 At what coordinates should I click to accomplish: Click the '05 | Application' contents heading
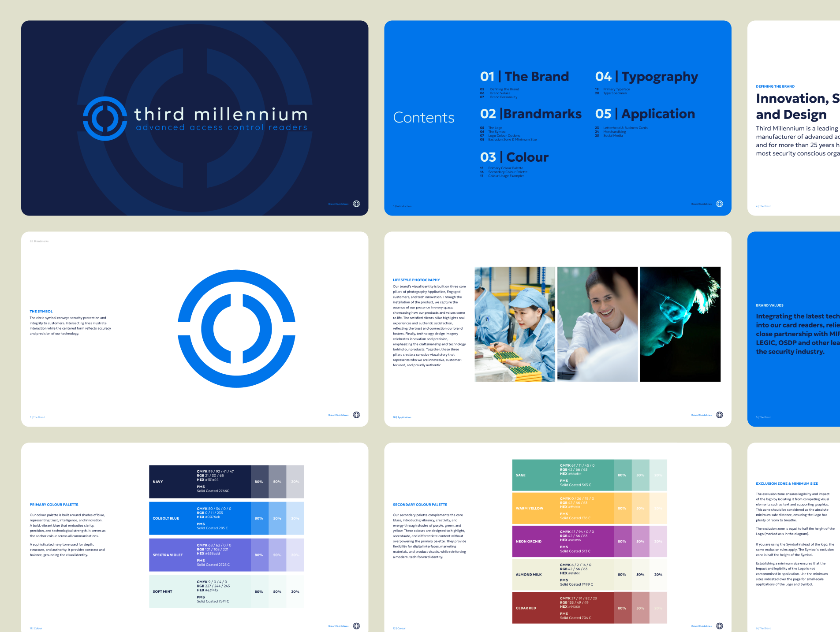(645, 115)
